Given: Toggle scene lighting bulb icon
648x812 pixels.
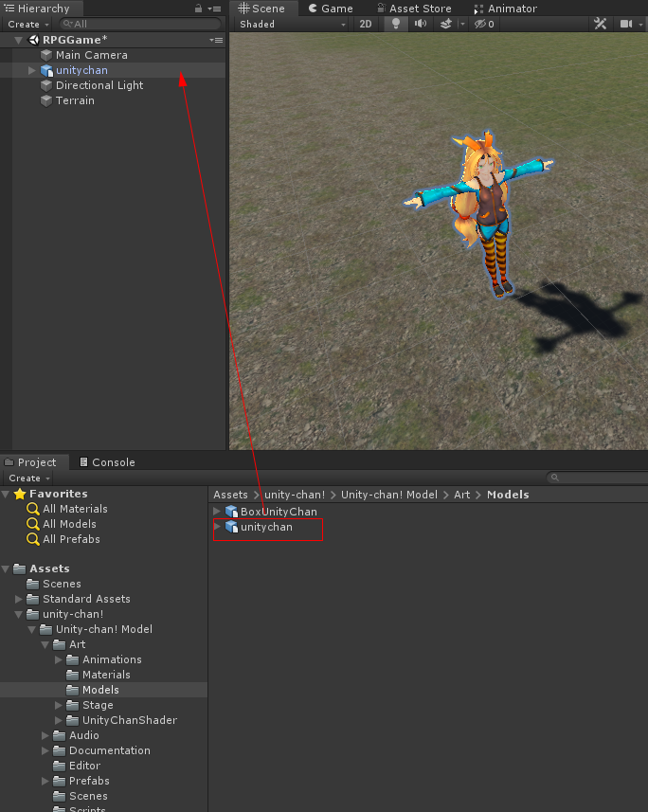Looking at the screenshot, I should [x=396, y=25].
